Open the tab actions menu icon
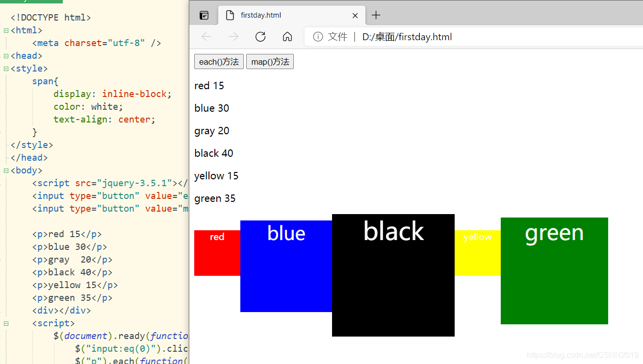Viewport: 643px width, 364px height. pyautogui.click(x=204, y=15)
